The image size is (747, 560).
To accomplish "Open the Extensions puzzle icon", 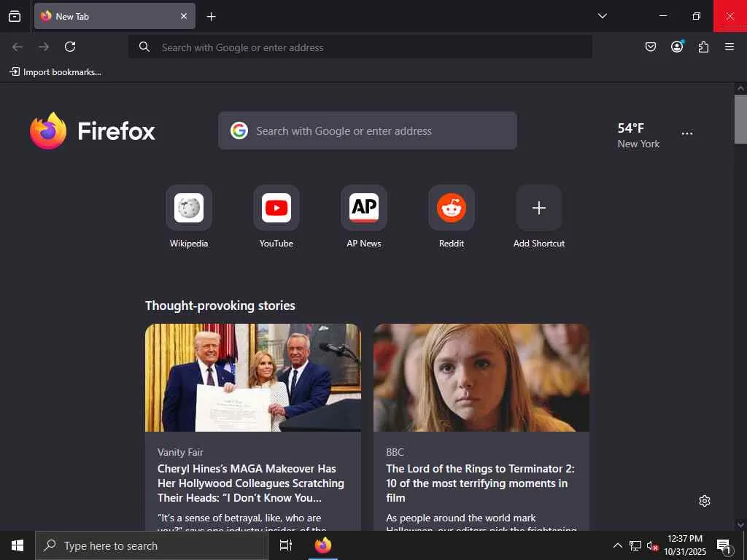I will click(x=703, y=47).
